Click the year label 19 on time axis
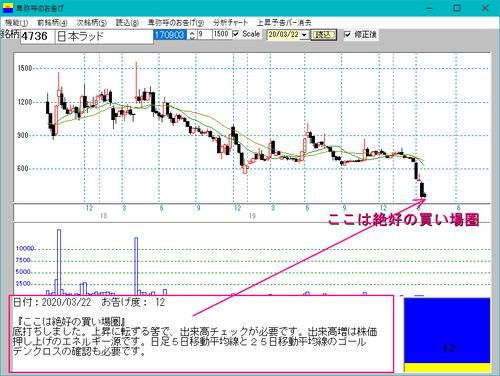 click(252, 216)
